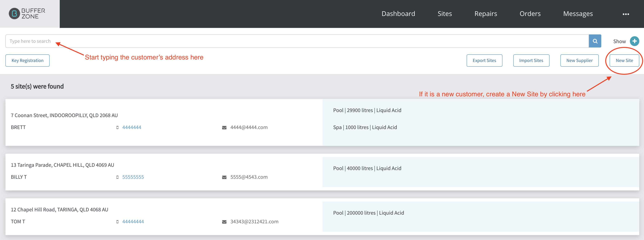Click the Export Sites button
Image resolution: width=644 pixels, height=240 pixels.
pyautogui.click(x=484, y=61)
